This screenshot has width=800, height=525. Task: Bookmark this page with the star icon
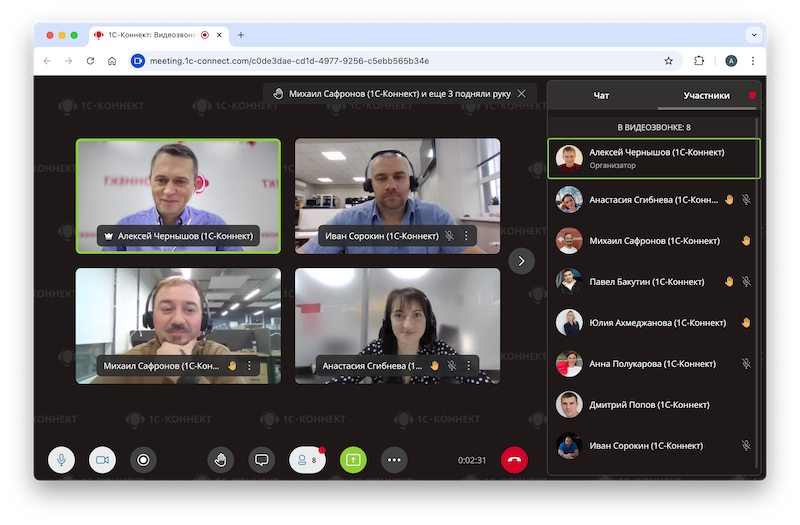pyautogui.click(x=668, y=60)
